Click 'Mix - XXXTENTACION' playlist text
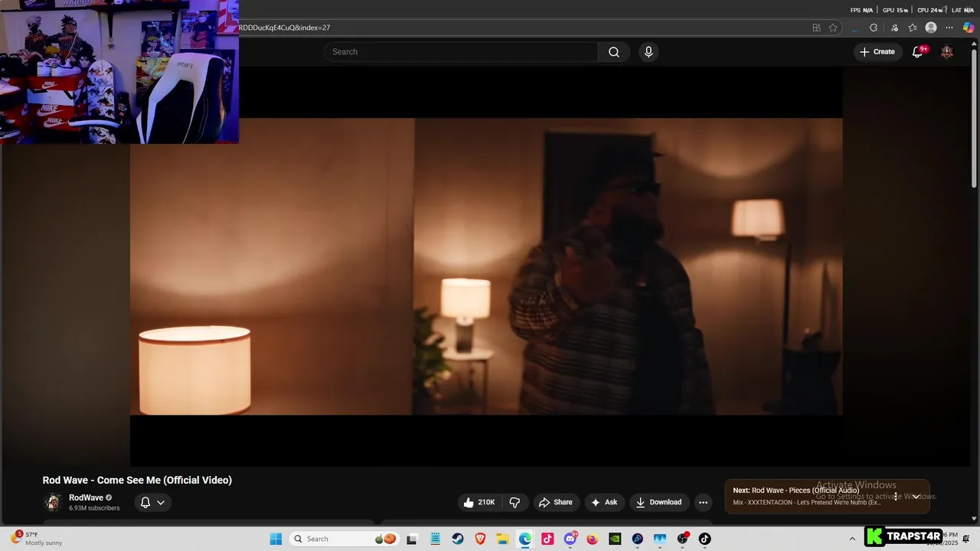 pos(807,503)
